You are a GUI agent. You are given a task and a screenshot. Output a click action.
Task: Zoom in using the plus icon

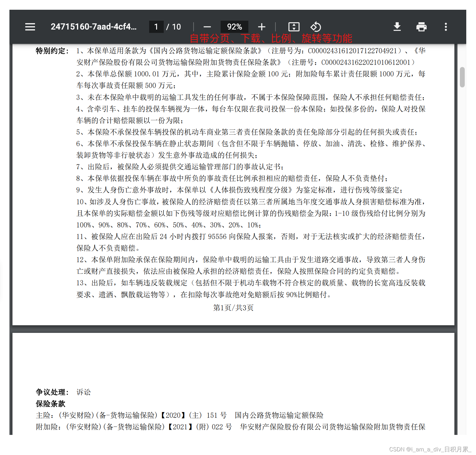261,27
